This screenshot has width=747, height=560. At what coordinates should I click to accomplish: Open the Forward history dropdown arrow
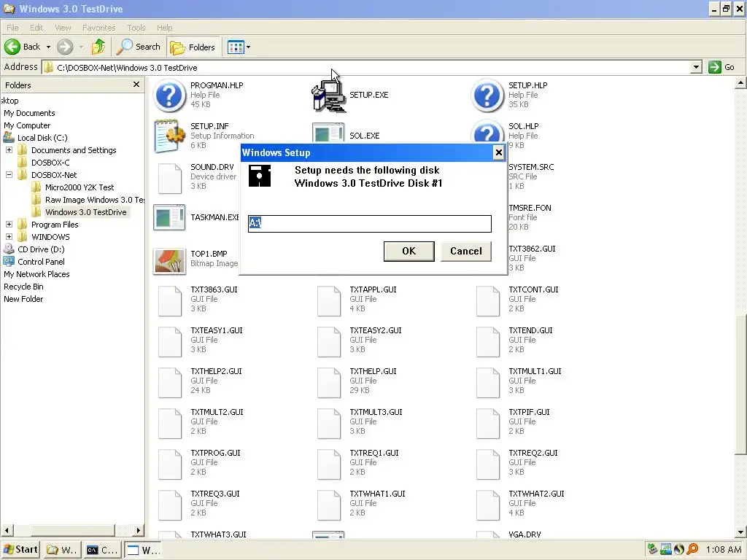coord(81,47)
